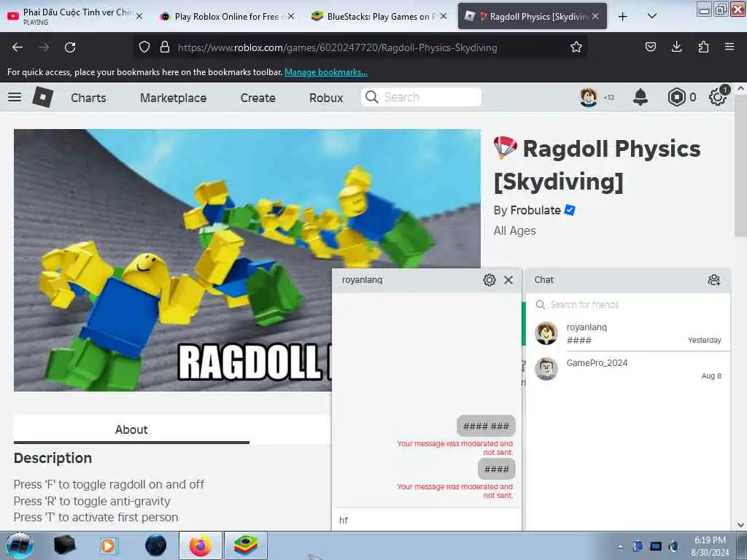Click the create chat group icon
The height and width of the screenshot is (560, 747).
click(713, 280)
